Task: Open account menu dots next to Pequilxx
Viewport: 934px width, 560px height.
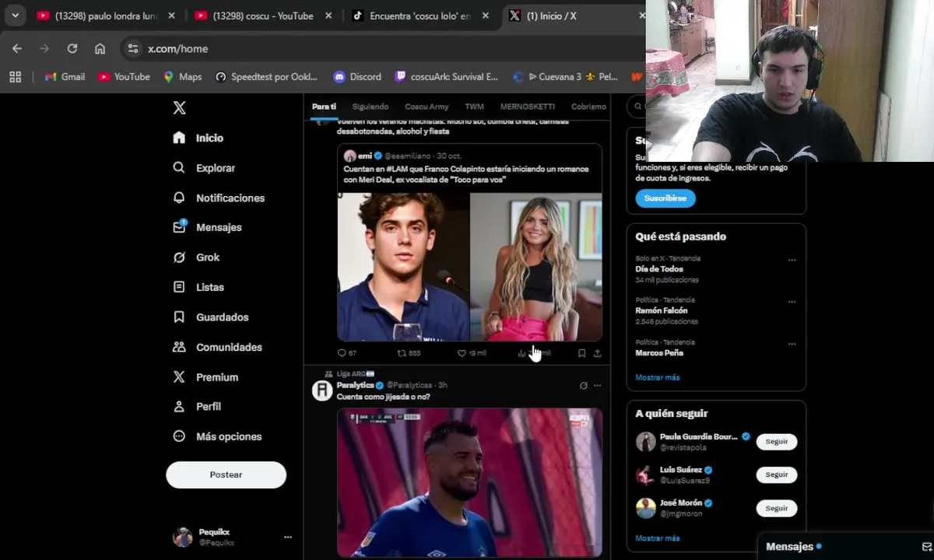Action: (288, 537)
